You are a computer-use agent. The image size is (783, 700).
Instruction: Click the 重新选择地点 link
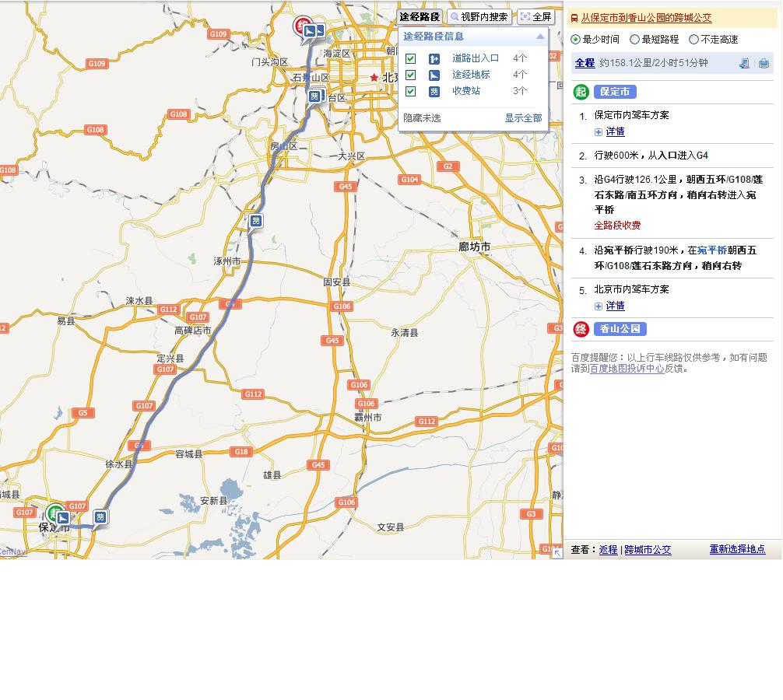pyautogui.click(x=737, y=549)
